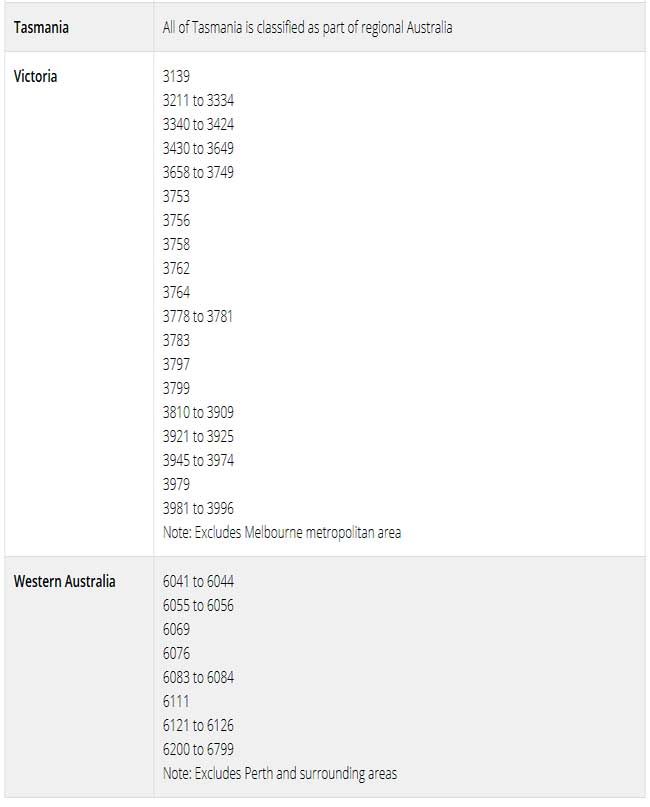The image size is (650, 807).
Task: Click postcode range 3430 to 3649
Action: pos(198,148)
